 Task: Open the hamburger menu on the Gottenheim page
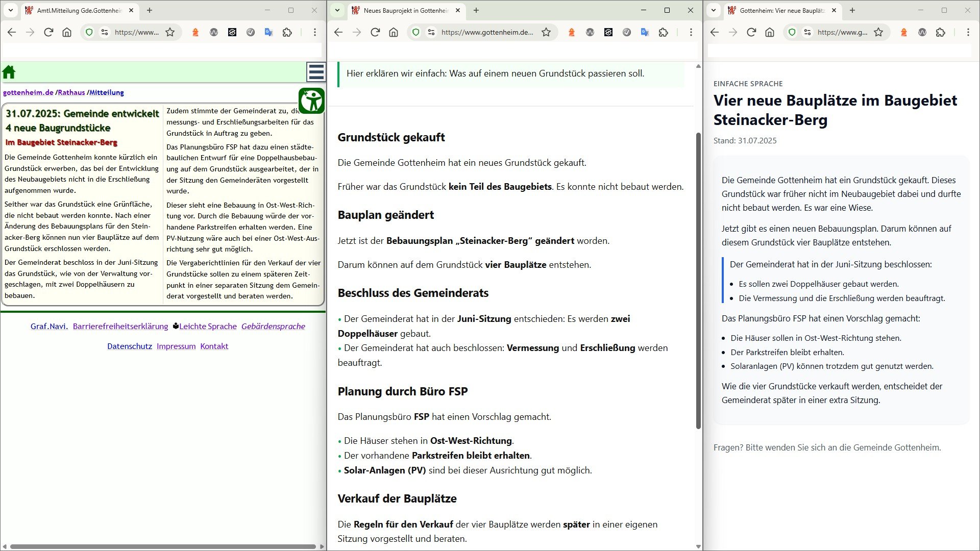[x=316, y=72]
